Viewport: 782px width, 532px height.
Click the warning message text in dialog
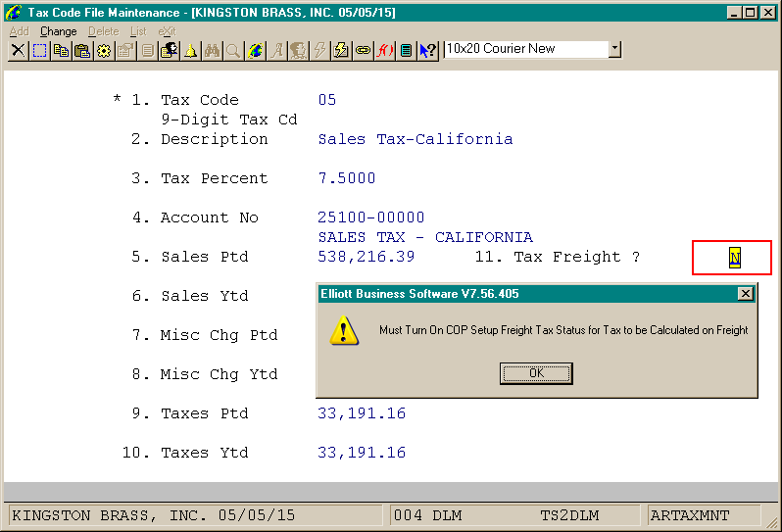point(563,330)
